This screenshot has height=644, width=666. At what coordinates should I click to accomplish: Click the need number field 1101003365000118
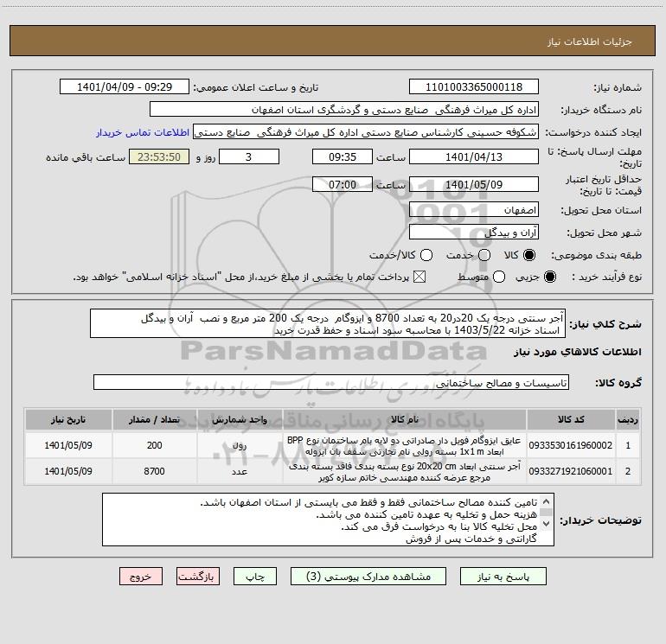pos(474,87)
